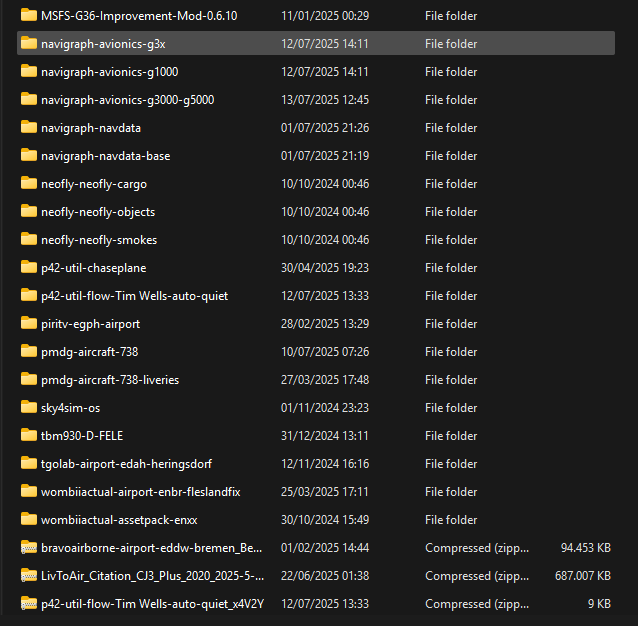Click the date 01/02/2025 14:44
Screen dimensions: 638x626
pyautogui.click(x=325, y=548)
